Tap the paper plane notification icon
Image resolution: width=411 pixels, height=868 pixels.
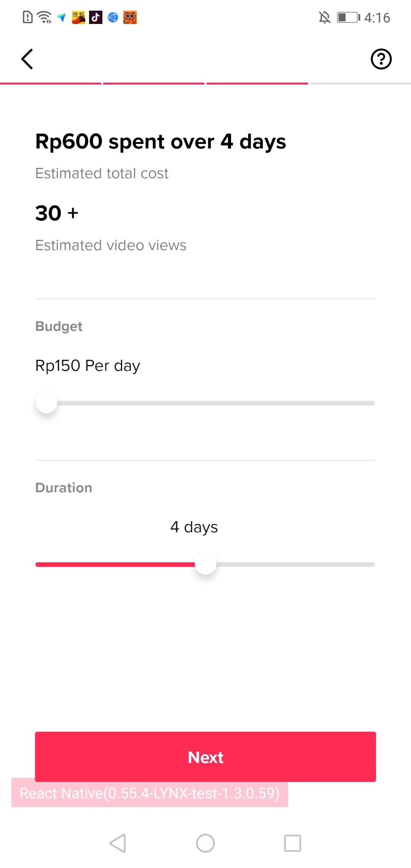click(61, 18)
